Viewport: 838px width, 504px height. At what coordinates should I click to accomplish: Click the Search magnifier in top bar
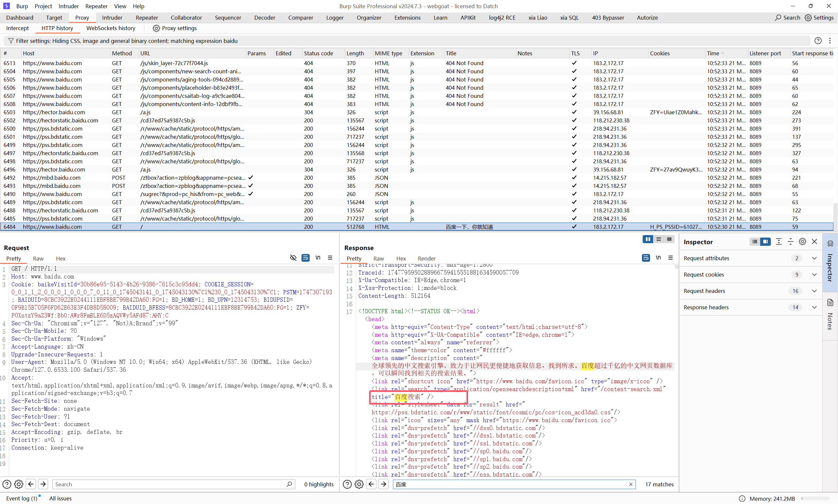(x=778, y=18)
